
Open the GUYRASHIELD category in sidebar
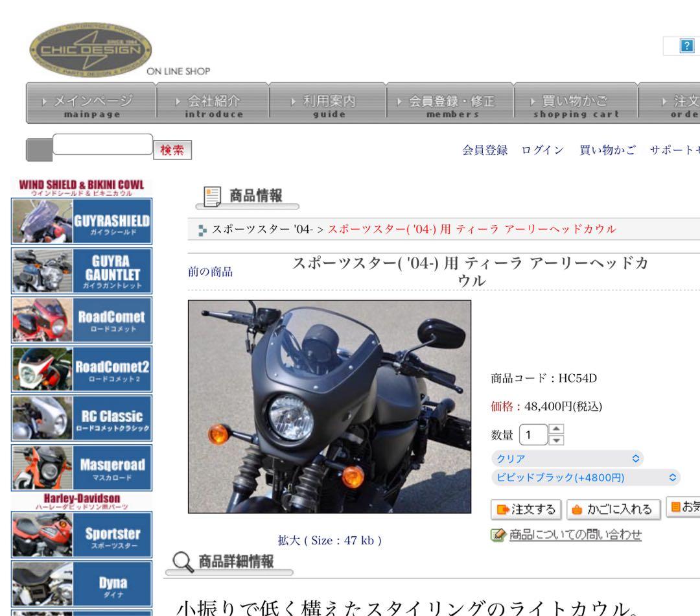tap(79, 221)
